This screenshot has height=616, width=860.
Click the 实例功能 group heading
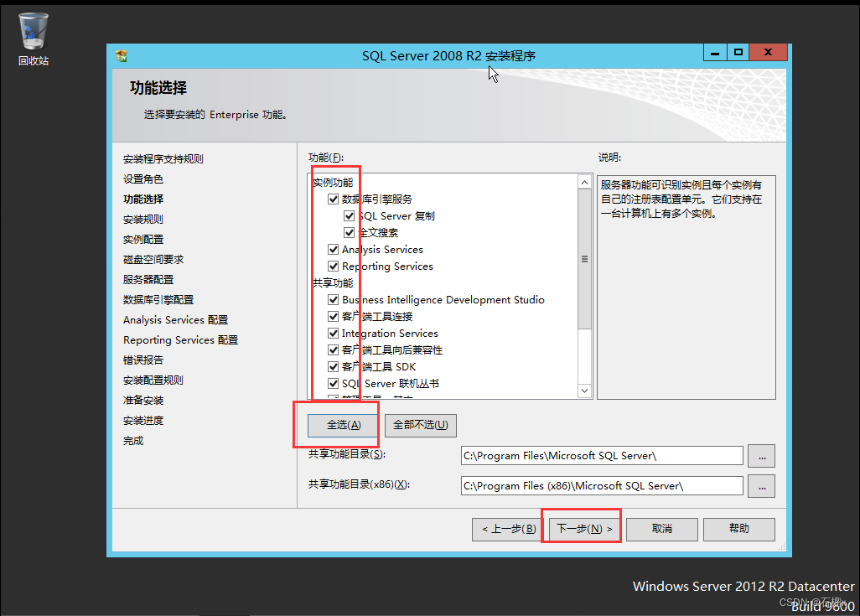333,183
